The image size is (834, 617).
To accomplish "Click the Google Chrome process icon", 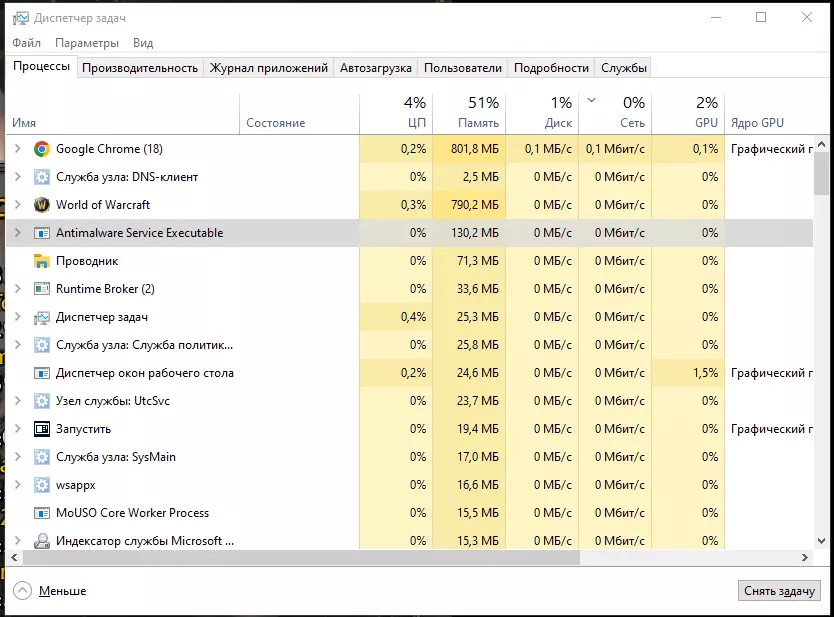I will click(41, 149).
